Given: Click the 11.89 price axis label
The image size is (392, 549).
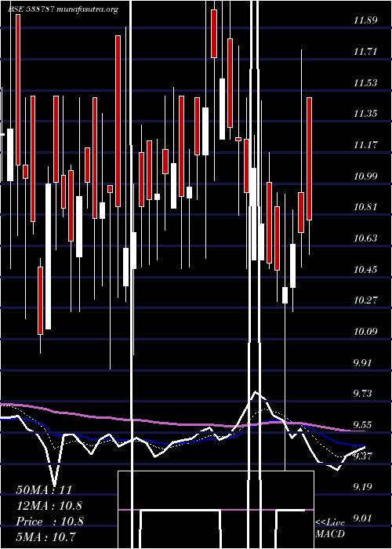Looking at the screenshot, I should (365, 20).
